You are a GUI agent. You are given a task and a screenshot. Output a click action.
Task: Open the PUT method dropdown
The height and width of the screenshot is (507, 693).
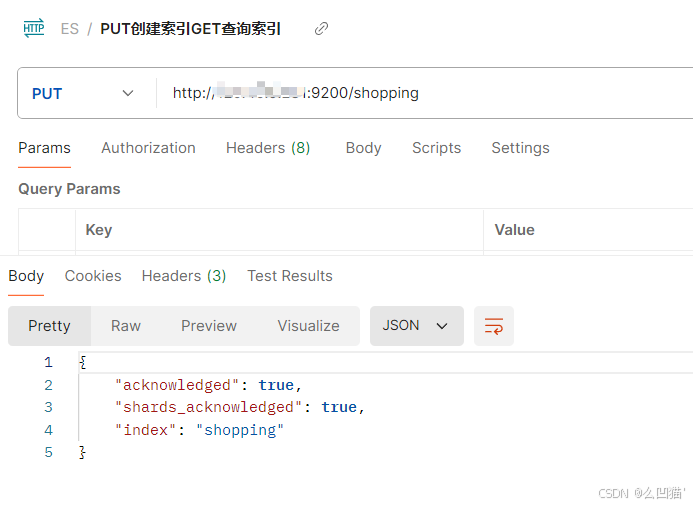click(x=84, y=93)
